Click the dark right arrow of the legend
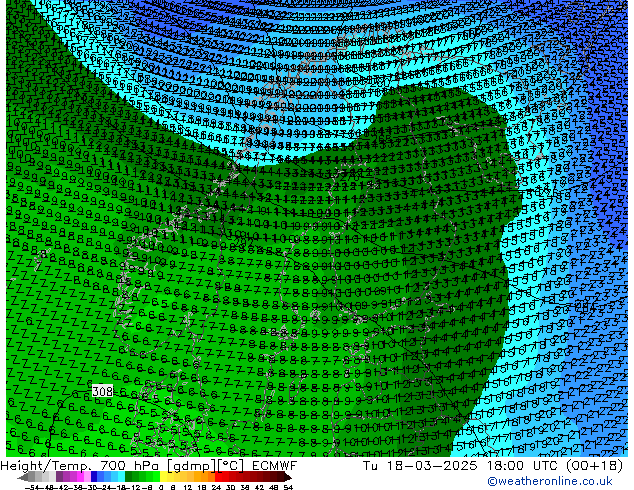 [288, 477]
